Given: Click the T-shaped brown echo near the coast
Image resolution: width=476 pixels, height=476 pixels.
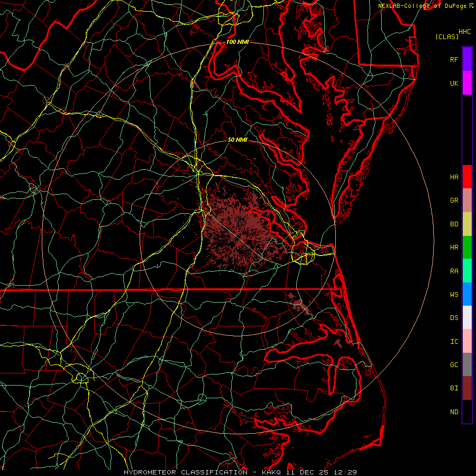Looking at the screenshot, I should click(x=338, y=343).
